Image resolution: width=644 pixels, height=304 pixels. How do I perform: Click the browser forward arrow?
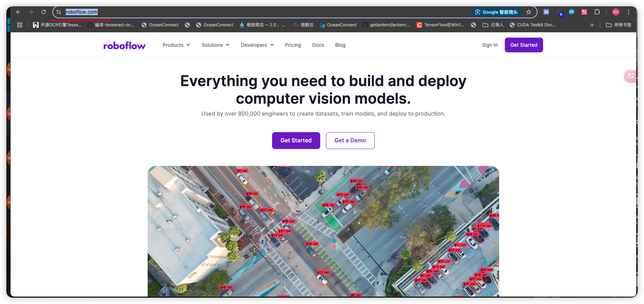31,12
